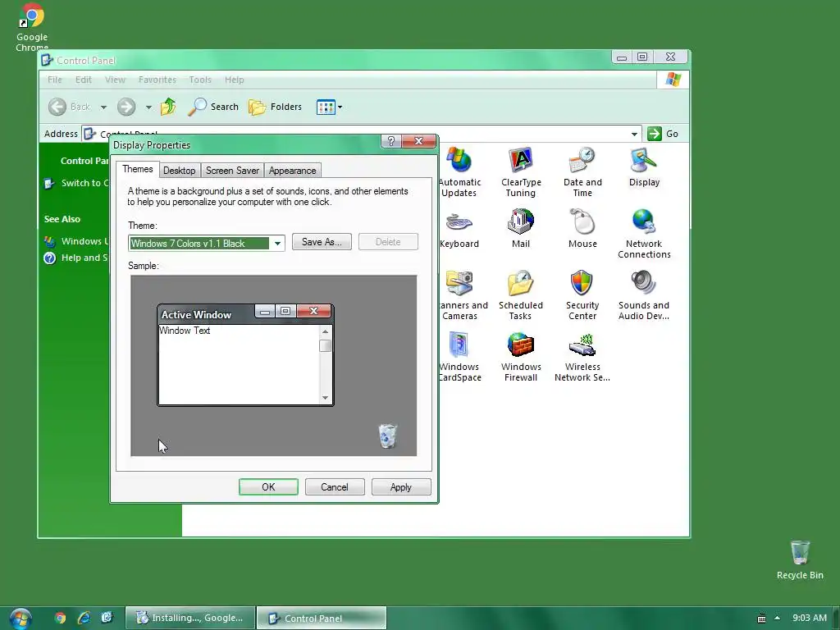The image size is (840, 630).
Task: Click the Save As... button
Action: tap(322, 242)
